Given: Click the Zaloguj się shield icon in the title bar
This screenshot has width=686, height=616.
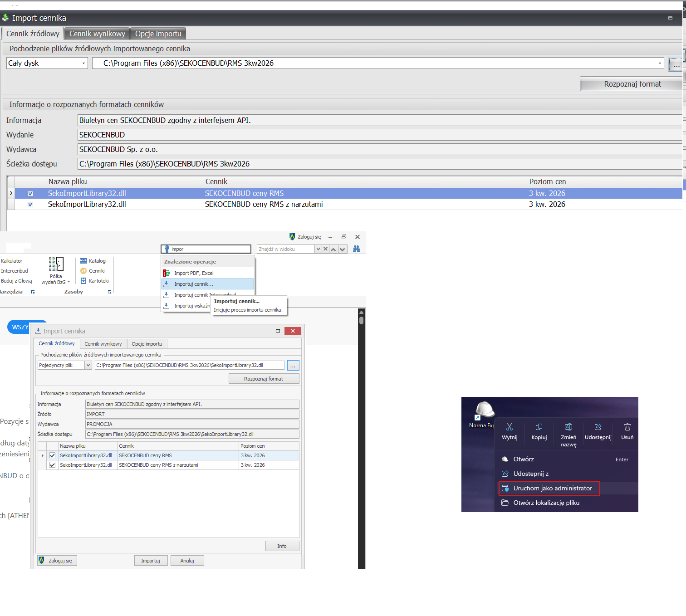Looking at the screenshot, I should pyautogui.click(x=292, y=237).
